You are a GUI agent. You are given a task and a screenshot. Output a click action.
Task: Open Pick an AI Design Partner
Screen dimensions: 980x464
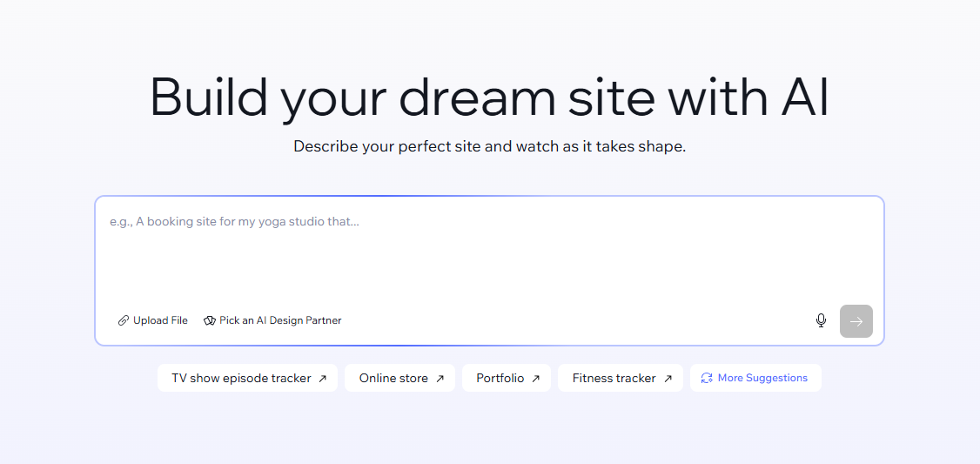[272, 321]
